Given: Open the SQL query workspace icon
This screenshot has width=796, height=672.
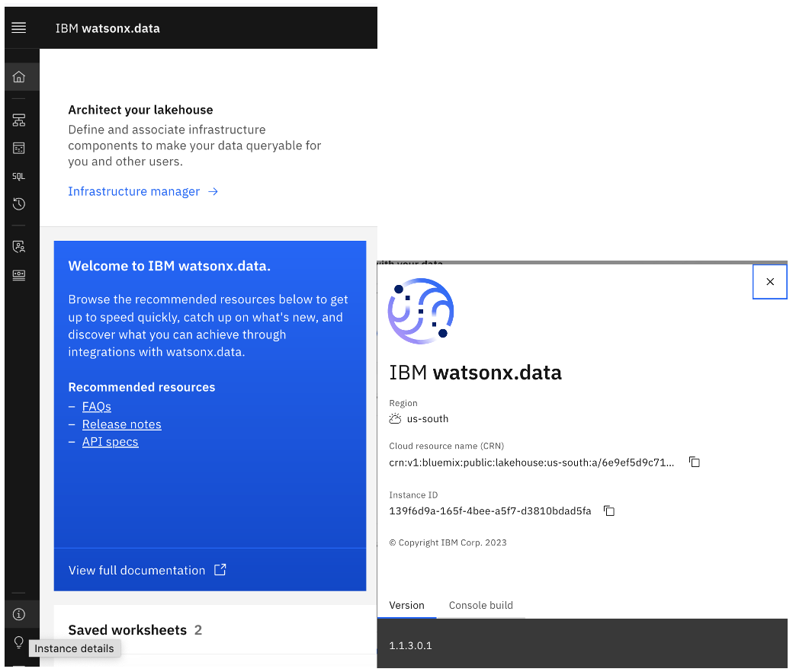Looking at the screenshot, I should click(x=19, y=176).
